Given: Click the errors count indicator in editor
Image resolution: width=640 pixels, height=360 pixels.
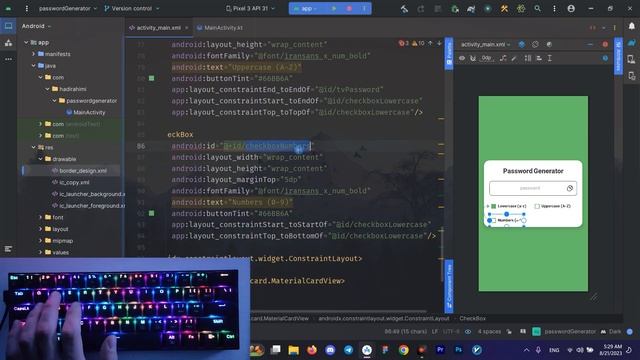Looking at the screenshot, I should pos(403,43).
